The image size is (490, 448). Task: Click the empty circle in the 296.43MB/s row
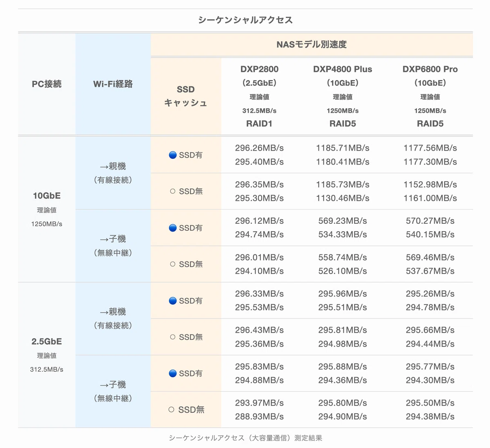[x=173, y=337]
